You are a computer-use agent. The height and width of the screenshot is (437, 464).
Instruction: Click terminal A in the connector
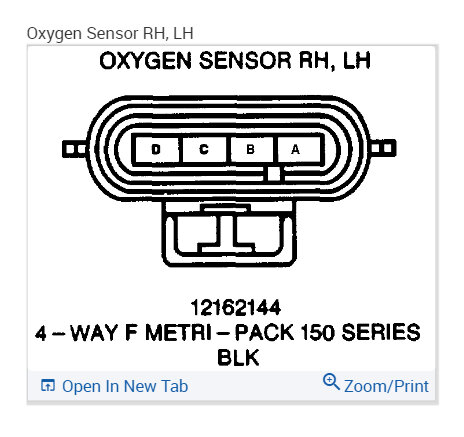296,149
